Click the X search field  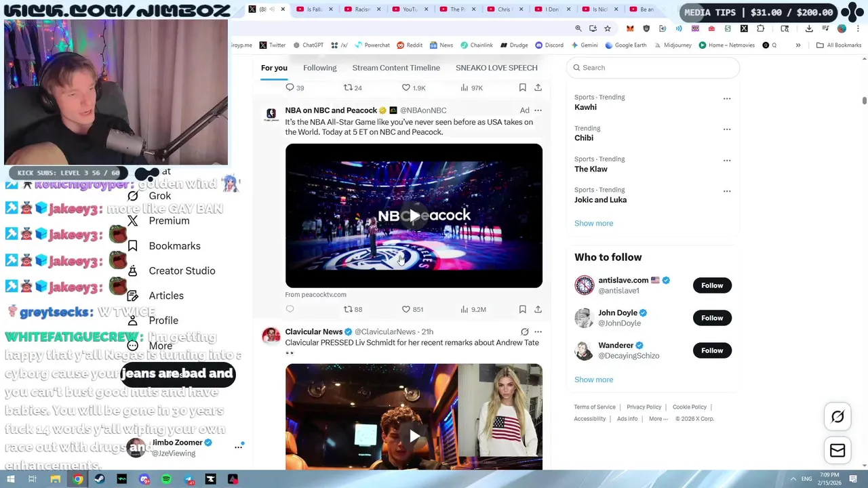point(652,68)
